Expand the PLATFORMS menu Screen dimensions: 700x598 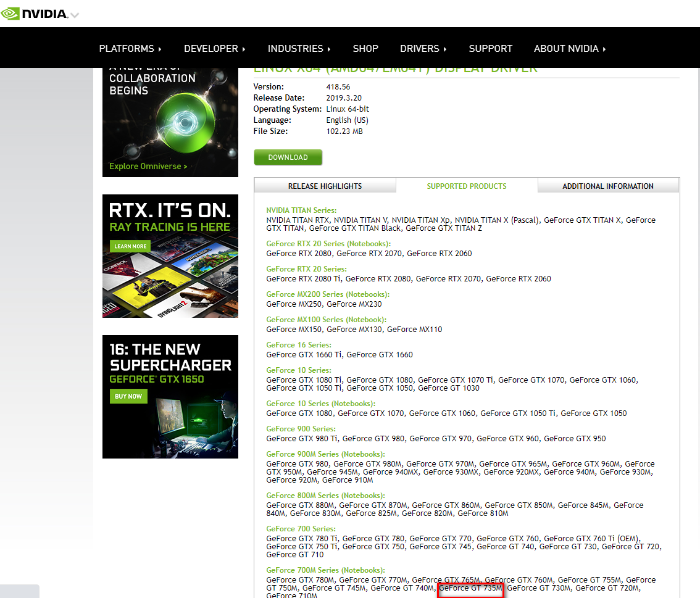(x=130, y=49)
